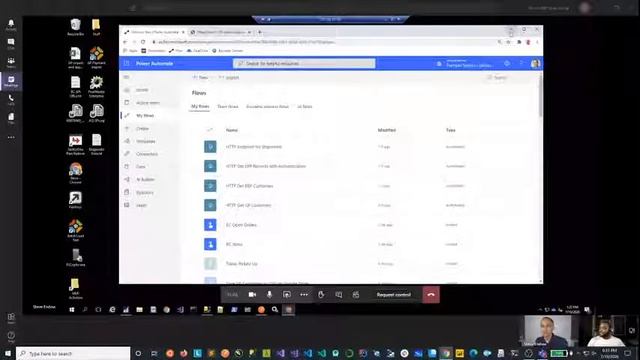Click the Chrome address bar in shared window

322,42
